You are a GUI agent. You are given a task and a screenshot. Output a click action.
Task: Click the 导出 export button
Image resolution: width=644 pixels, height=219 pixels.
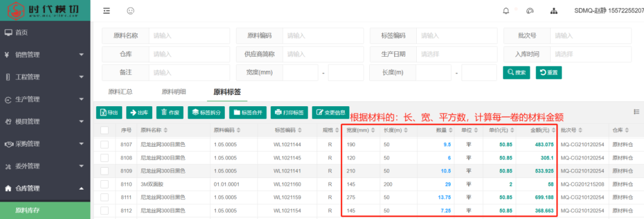[x=109, y=112]
